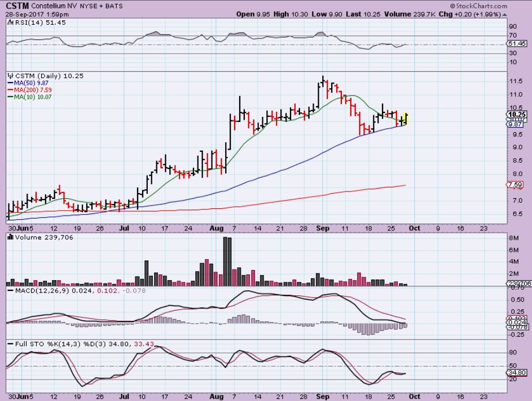This screenshot has height=401, width=532.
Task: Click the Full STO line legend marker
Action: 9,343
